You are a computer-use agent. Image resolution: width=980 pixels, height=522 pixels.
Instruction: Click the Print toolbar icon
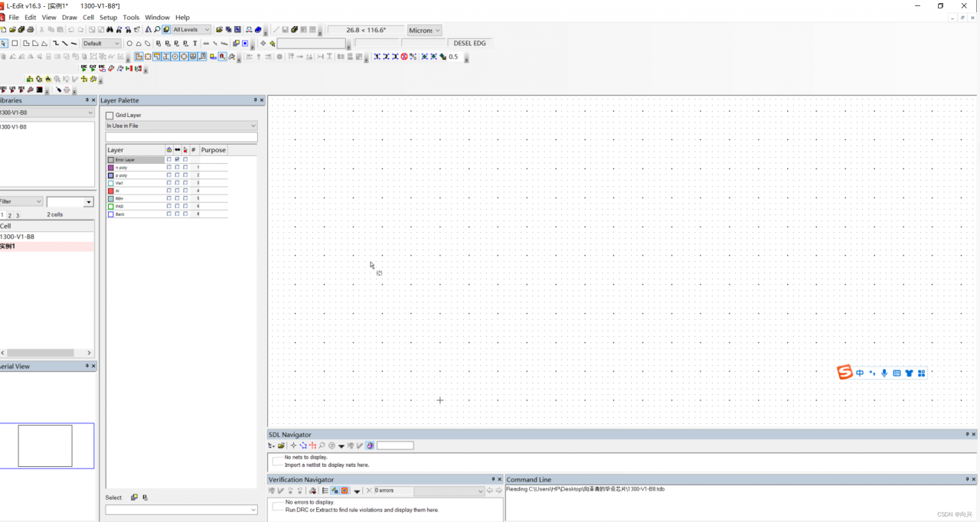(x=31, y=30)
